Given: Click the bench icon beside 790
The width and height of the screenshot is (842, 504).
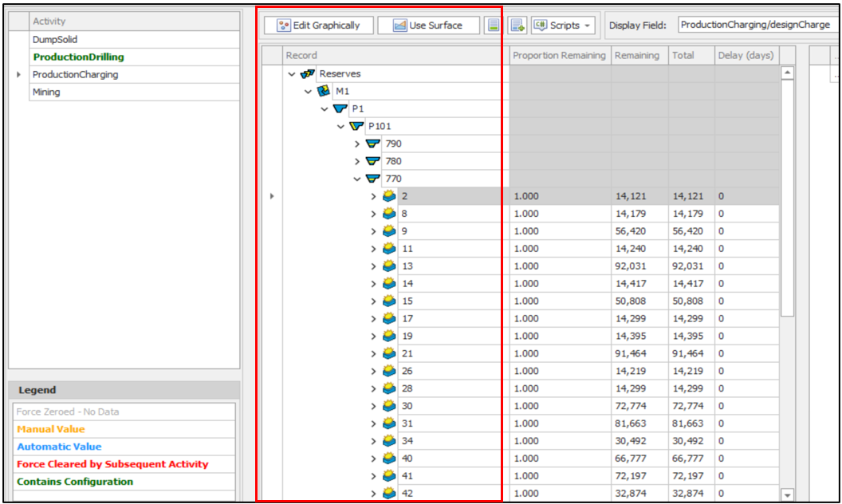Looking at the screenshot, I should tap(372, 144).
